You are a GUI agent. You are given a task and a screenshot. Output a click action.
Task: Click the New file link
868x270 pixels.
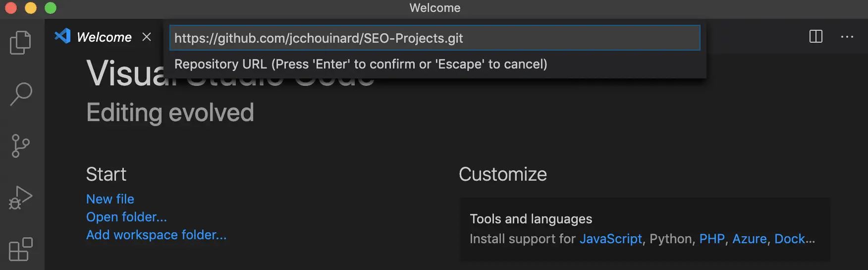(110, 199)
